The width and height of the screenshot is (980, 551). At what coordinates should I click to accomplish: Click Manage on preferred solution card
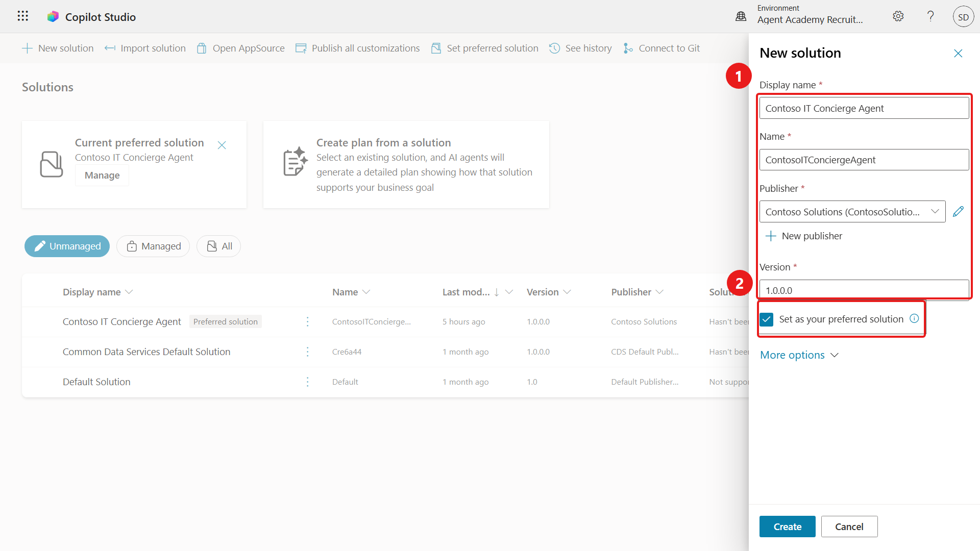[x=102, y=175]
